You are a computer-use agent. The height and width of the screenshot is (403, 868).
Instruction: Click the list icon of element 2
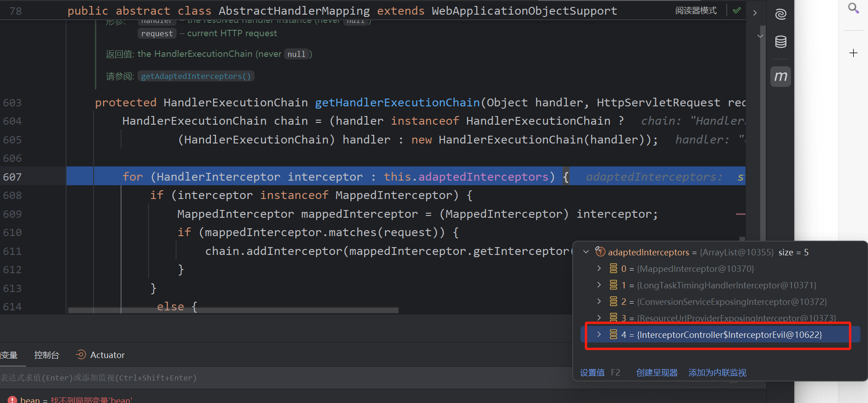[x=614, y=301]
